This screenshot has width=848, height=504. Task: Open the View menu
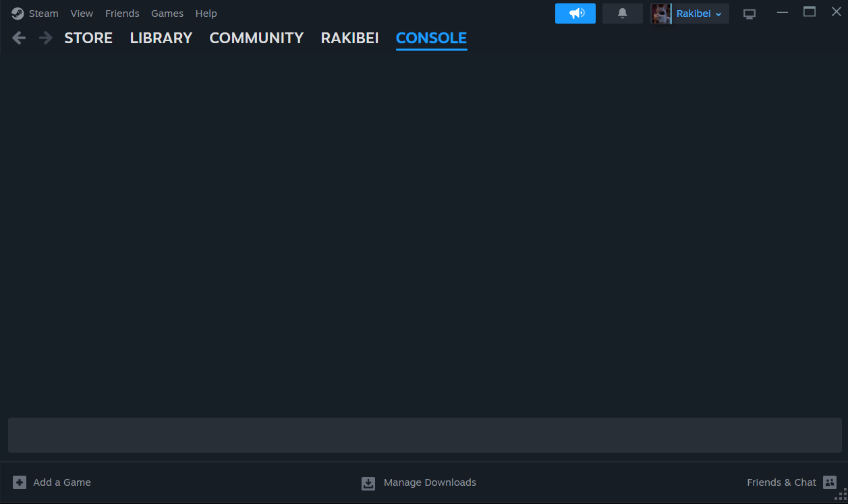(82, 13)
